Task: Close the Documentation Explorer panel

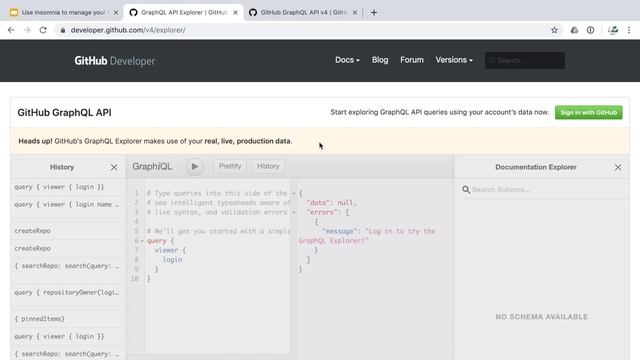Action: tap(618, 167)
